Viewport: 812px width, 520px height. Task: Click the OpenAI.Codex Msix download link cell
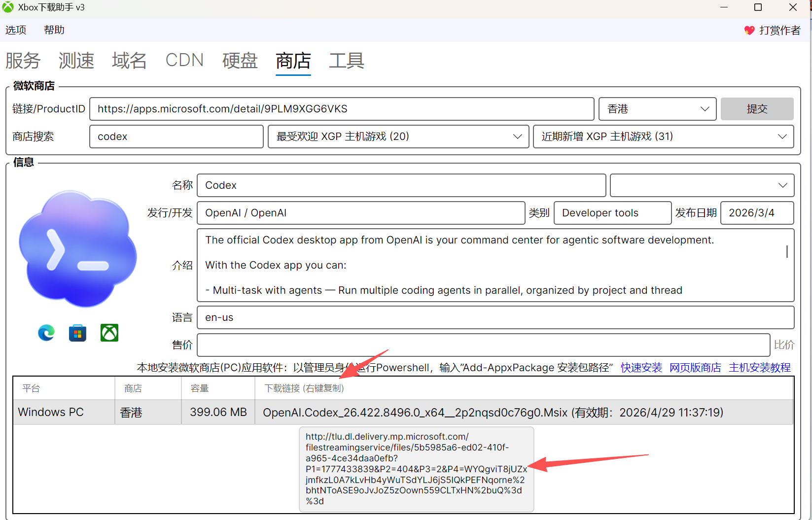point(524,412)
